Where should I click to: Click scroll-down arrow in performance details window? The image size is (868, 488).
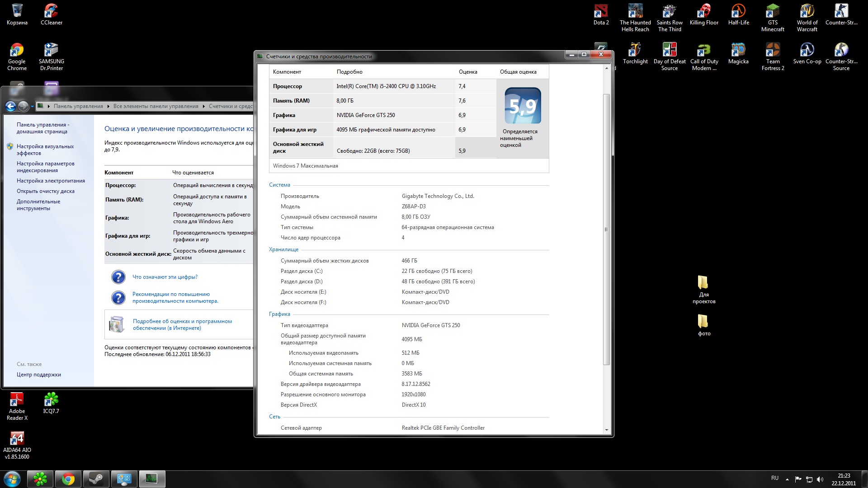click(607, 430)
